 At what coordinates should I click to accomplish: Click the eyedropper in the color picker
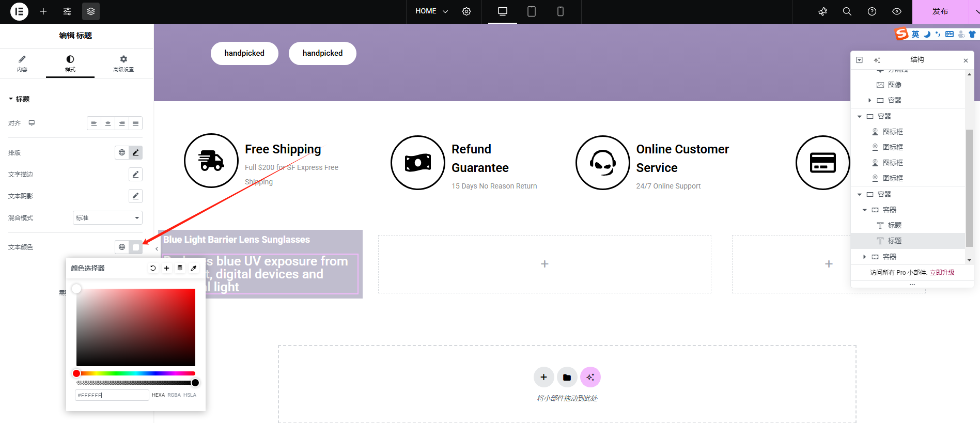tap(194, 268)
